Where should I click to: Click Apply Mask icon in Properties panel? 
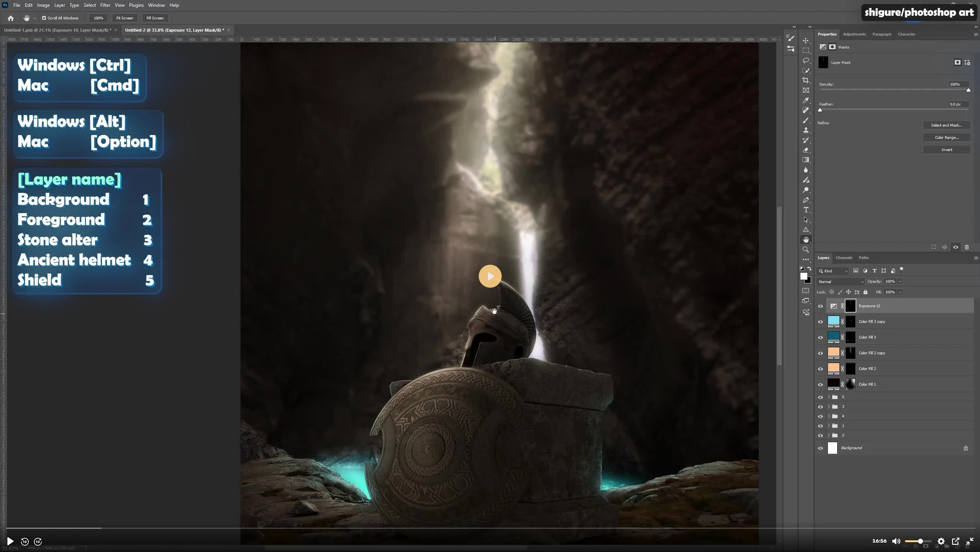[x=945, y=247]
